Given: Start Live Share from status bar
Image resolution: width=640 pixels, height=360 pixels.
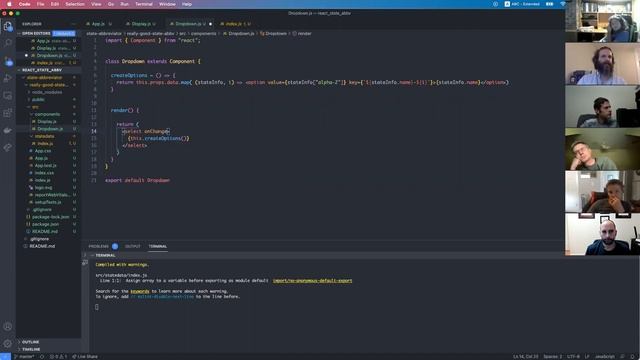Looking at the screenshot, I should click(85, 357).
